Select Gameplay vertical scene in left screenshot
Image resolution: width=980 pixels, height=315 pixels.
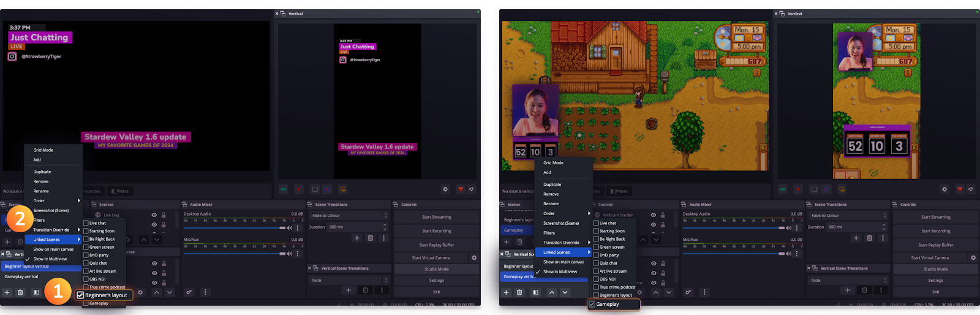tap(21, 276)
